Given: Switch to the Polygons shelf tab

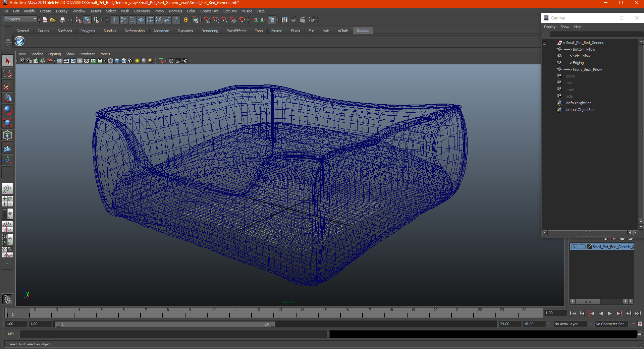Looking at the screenshot, I should click(88, 31).
